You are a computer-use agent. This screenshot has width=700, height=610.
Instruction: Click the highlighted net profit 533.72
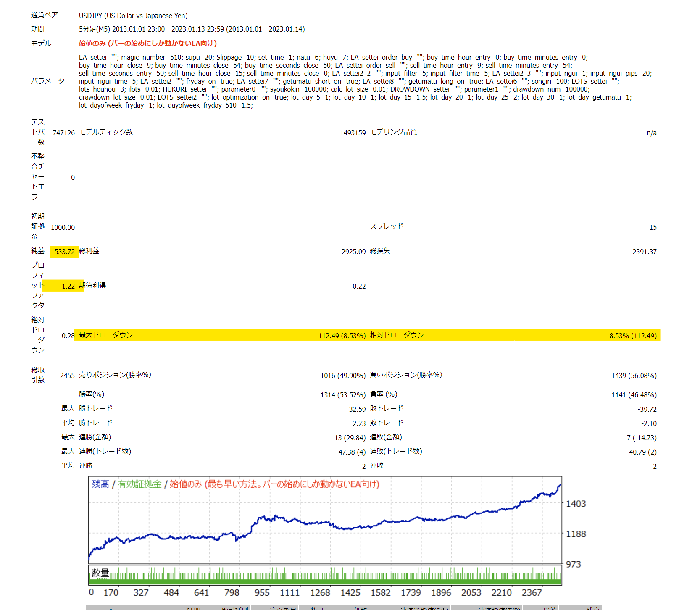click(x=64, y=252)
